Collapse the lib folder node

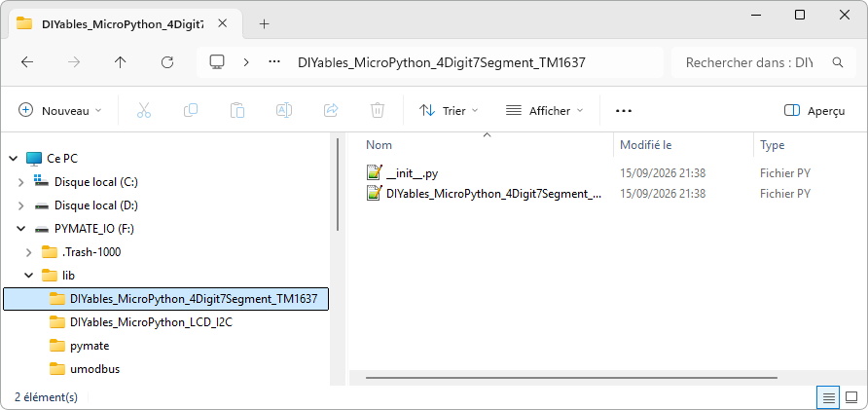point(29,276)
